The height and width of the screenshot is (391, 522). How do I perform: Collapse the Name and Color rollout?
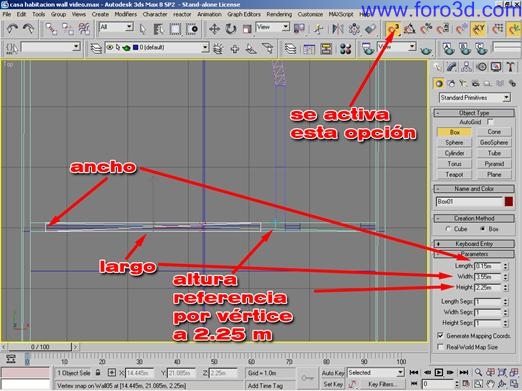[x=474, y=189]
